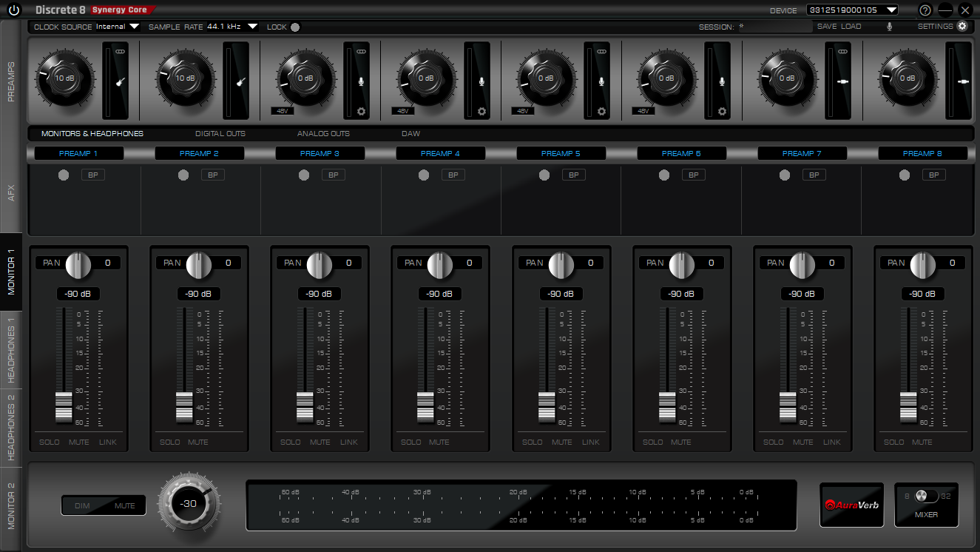Switch to the Analog Outs tab
This screenshot has height=552, width=980.
(323, 134)
